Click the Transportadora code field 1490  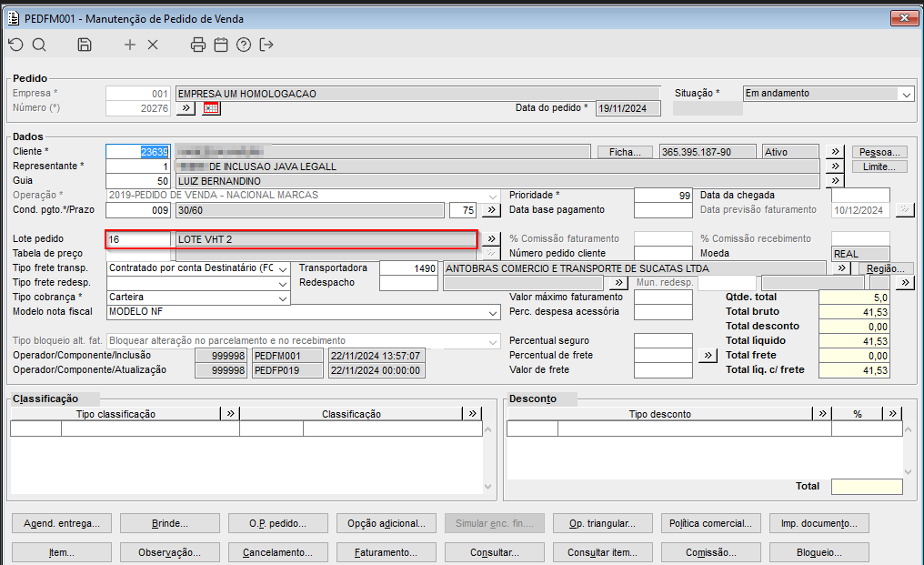(x=409, y=268)
